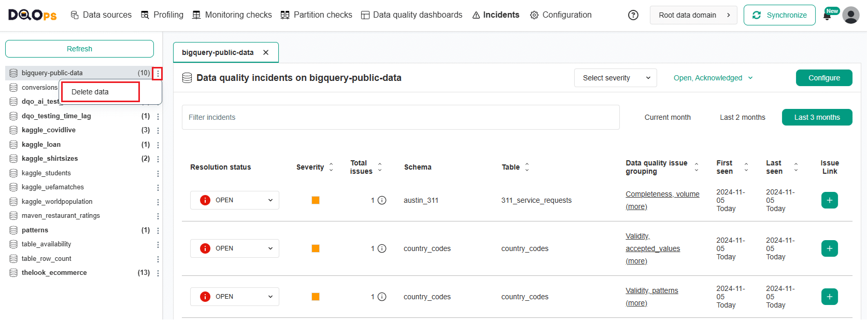Screen dimensions: 868x320
Task: Open Configuration section
Action: point(561,15)
